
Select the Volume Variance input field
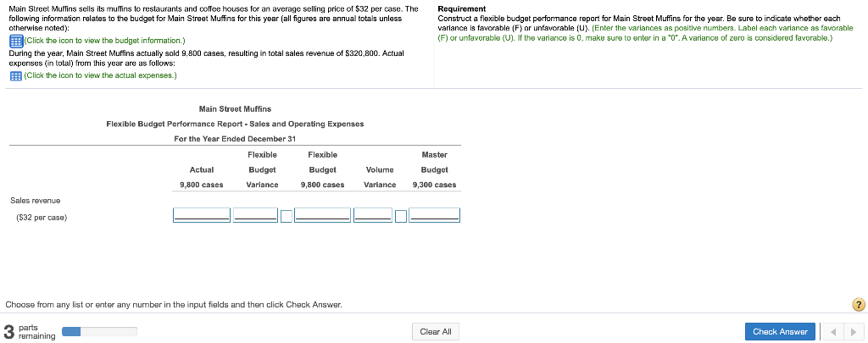373,215
